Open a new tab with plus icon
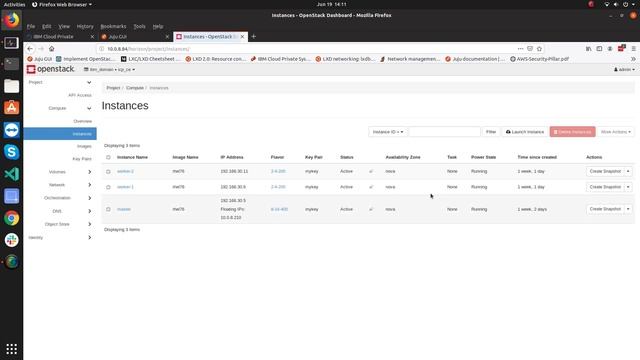Image resolution: width=640 pixels, height=360 pixels. click(253, 36)
